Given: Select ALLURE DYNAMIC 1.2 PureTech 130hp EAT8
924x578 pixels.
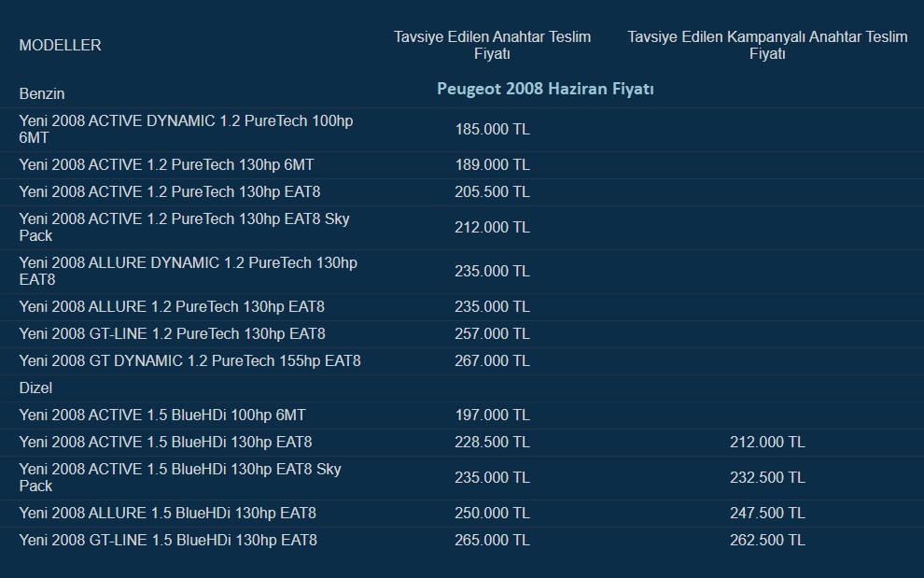Looking at the screenshot, I should click(x=188, y=271).
